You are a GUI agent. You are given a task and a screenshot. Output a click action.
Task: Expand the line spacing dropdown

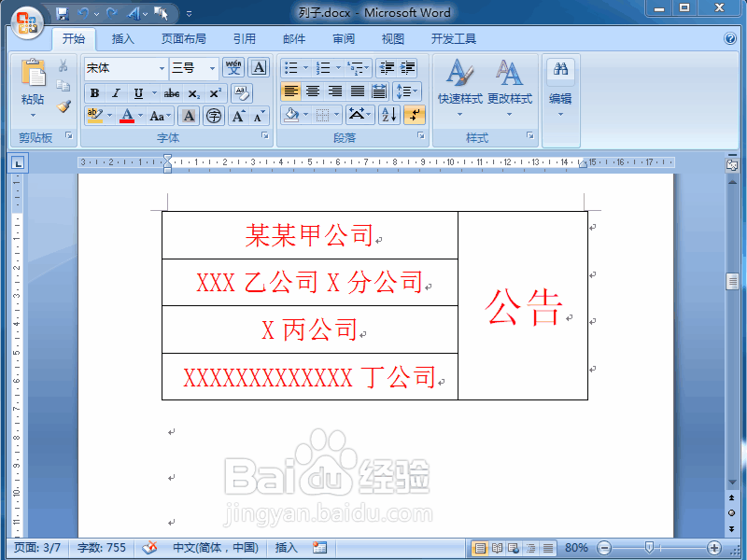[405, 91]
